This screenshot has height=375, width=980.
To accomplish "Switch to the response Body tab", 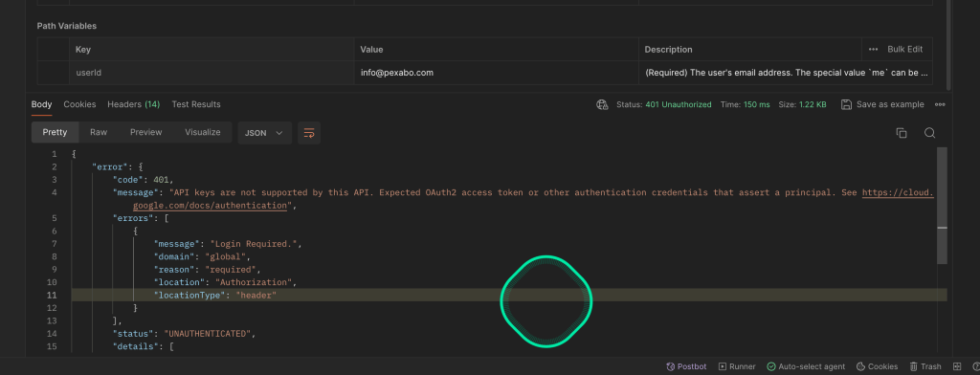I will [x=42, y=104].
